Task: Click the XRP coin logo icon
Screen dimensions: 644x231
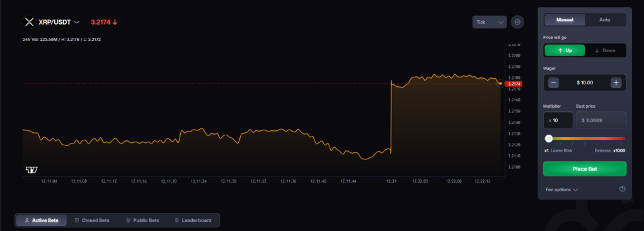Action: (29, 22)
